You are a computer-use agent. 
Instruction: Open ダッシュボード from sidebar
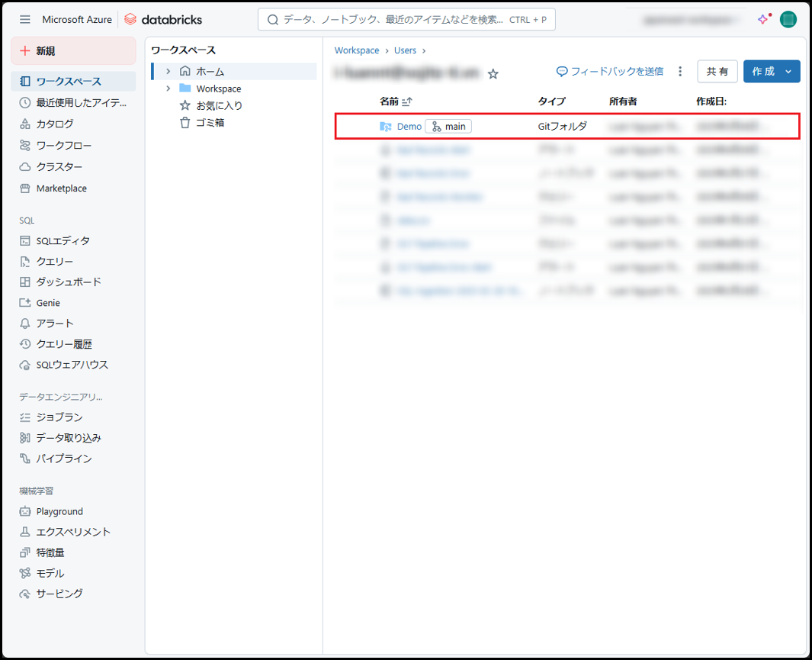coord(73,282)
